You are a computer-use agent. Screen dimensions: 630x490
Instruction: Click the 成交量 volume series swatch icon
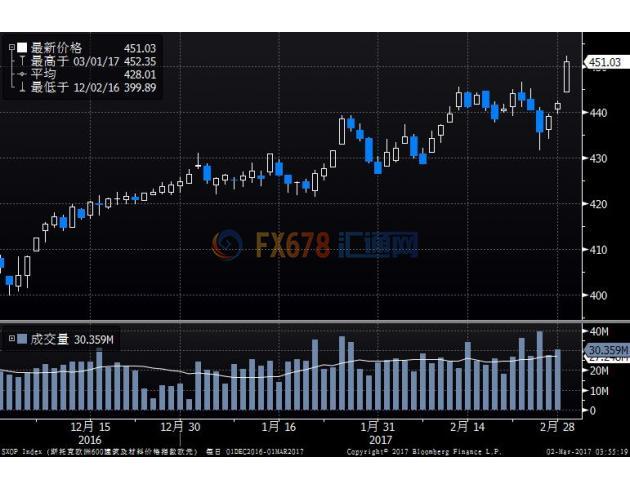(23, 338)
